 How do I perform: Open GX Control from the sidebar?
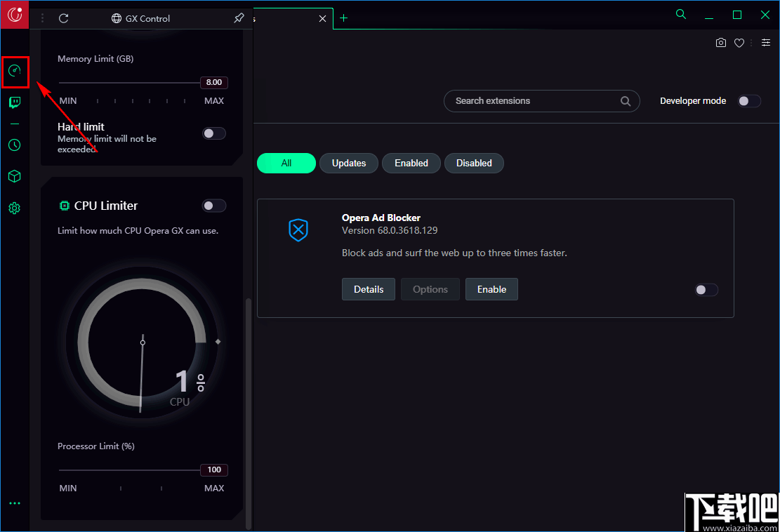coord(15,71)
